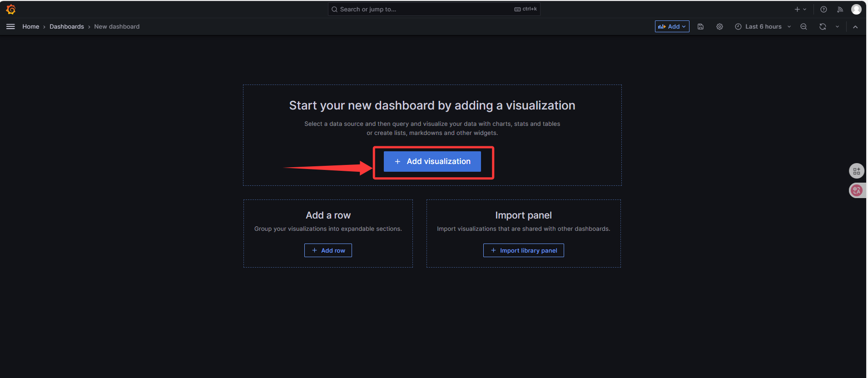Image resolution: width=868 pixels, height=378 pixels.
Task: Open the Last 6 hours time picker
Action: pos(763,27)
